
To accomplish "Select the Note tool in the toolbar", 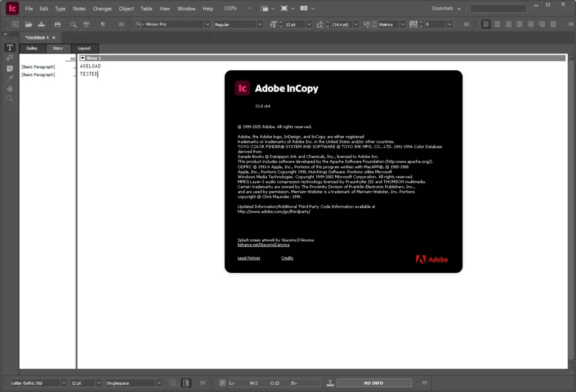I will [x=10, y=68].
